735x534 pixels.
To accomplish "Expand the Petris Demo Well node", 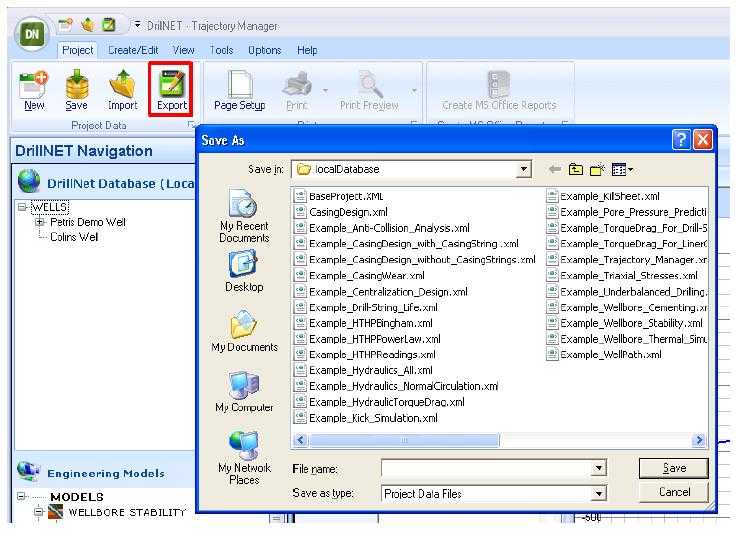I will (x=40, y=222).
